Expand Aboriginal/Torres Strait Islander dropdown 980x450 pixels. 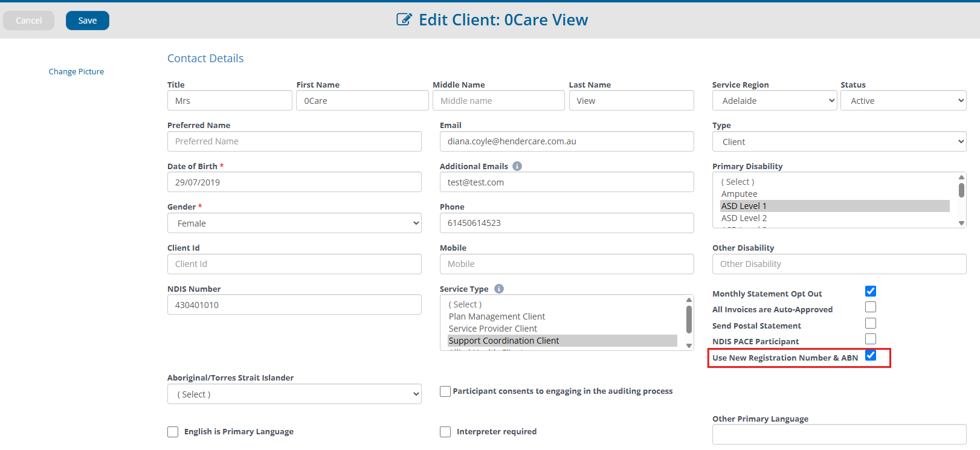(x=294, y=394)
